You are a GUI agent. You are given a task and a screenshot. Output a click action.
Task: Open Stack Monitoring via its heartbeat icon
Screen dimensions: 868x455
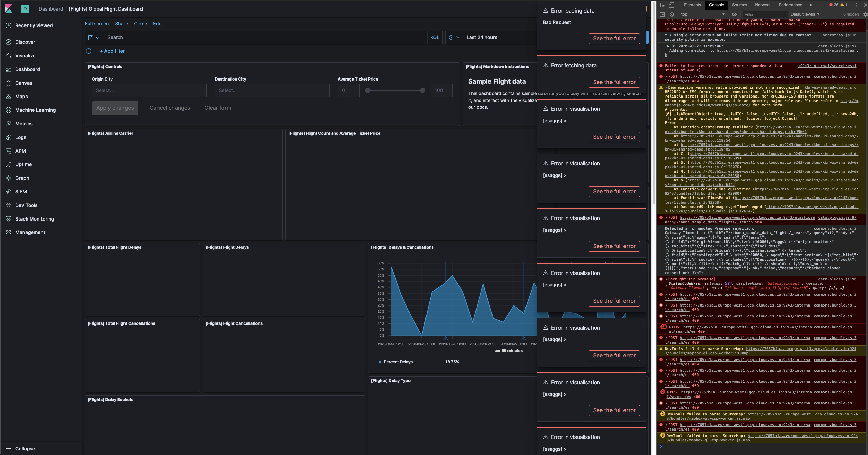pos(9,219)
